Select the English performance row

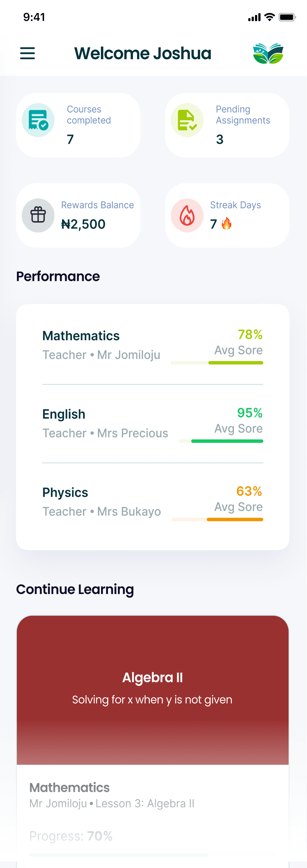pos(64,414)
